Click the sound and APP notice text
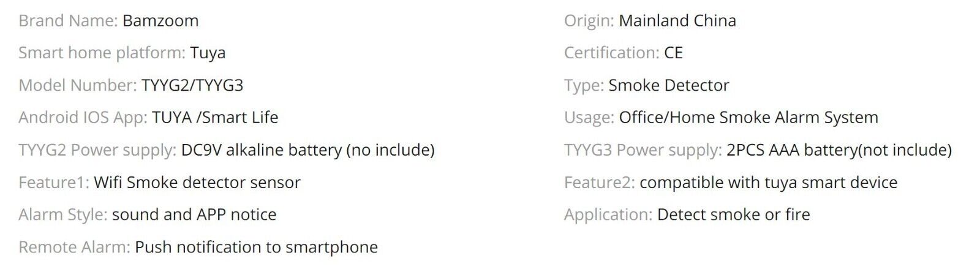The height and width of the screenshot is (269, 980). point(194,214)
